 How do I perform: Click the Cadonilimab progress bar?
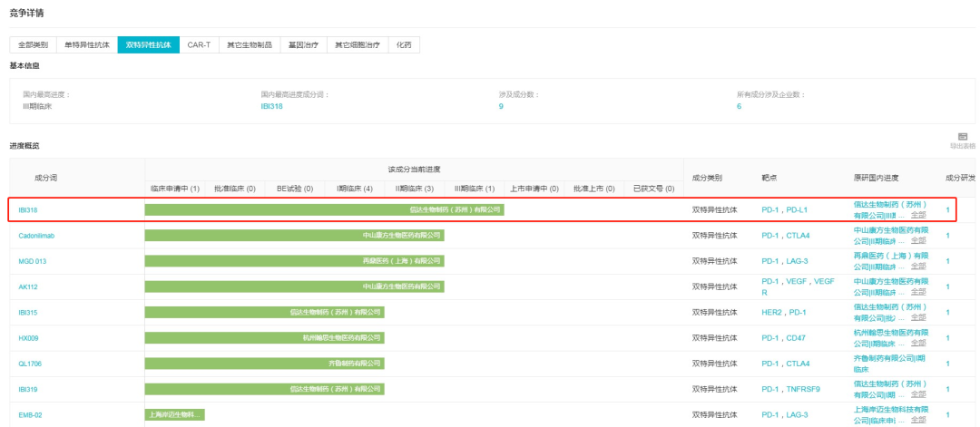click(x=294, y=236)
